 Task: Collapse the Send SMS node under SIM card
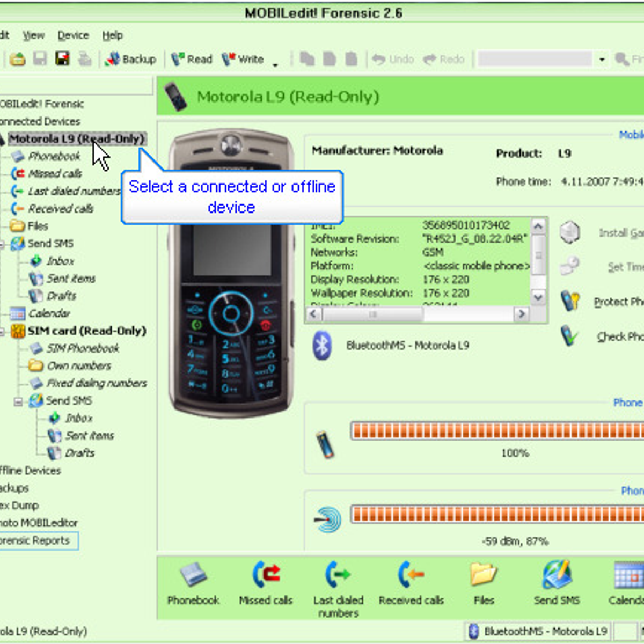[x=18, y=401]
